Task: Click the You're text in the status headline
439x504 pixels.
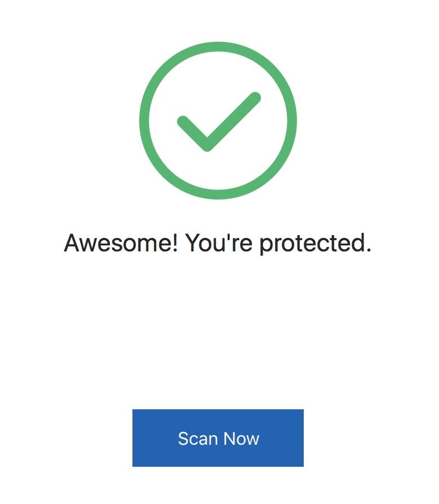Action: point(219,242)
